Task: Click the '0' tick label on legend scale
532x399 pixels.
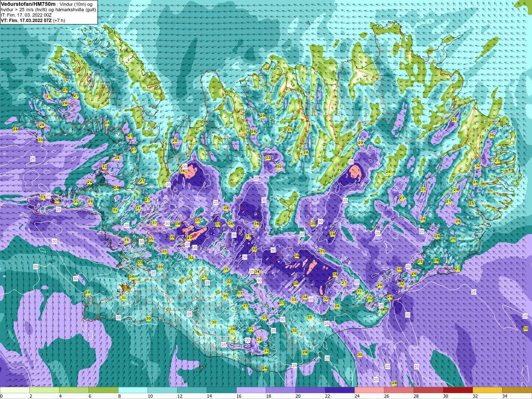Action: tap(1, 396)
